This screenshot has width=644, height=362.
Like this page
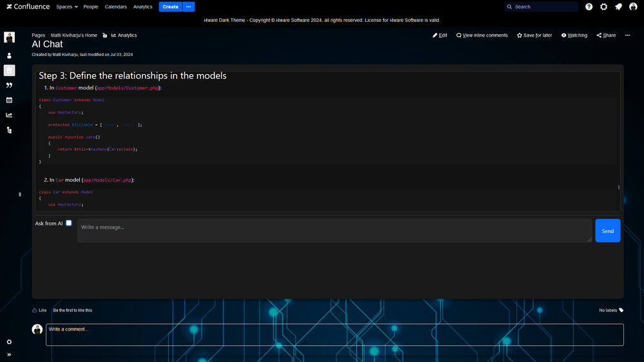[x=39, y=310]
